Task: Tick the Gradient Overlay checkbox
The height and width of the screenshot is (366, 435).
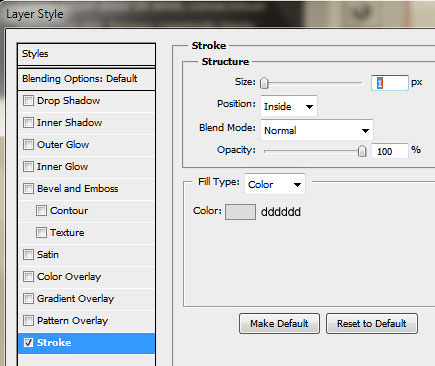Action: point(28,299)
